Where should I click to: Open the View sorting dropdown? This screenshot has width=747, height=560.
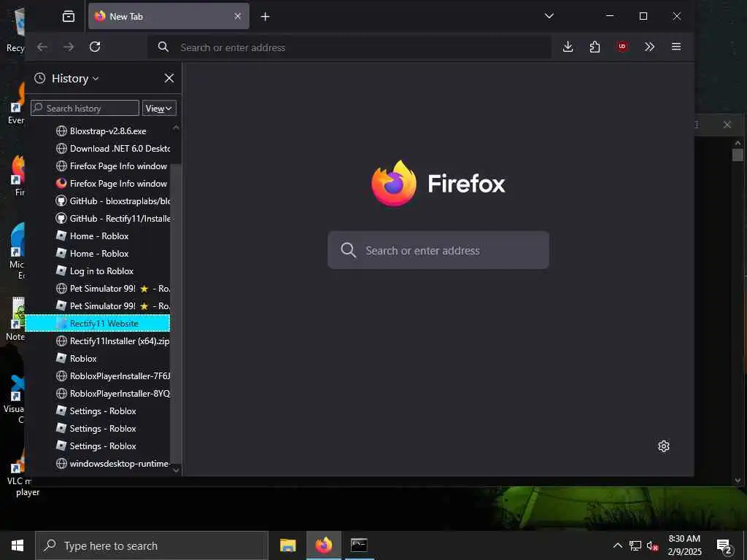coord(159,108)
